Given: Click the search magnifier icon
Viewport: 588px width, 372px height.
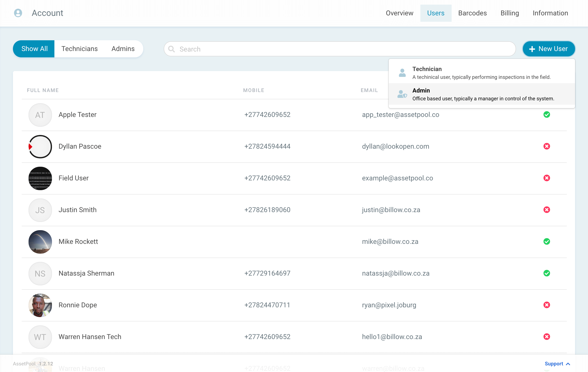Looking at the screenshot, I should point(172,49).
